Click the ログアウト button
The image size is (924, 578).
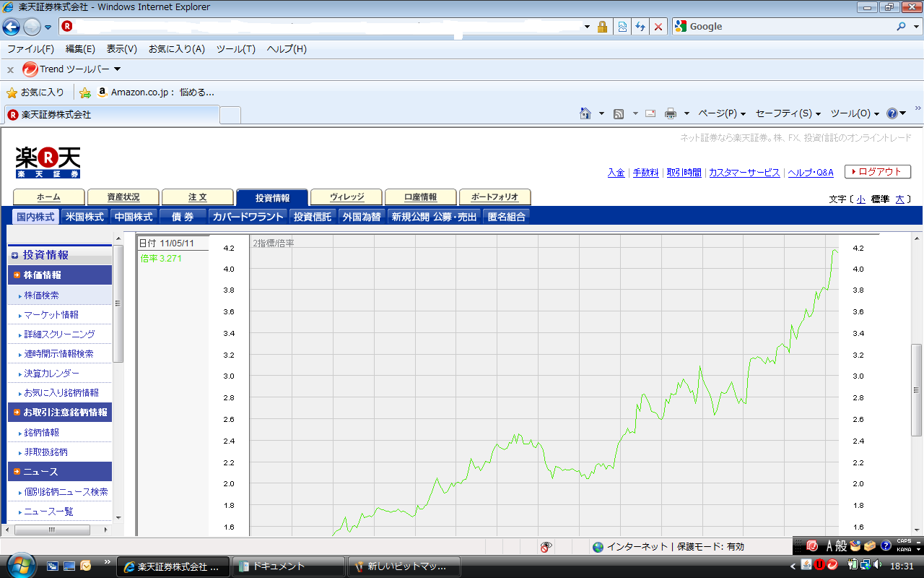[x=877, y=172]
